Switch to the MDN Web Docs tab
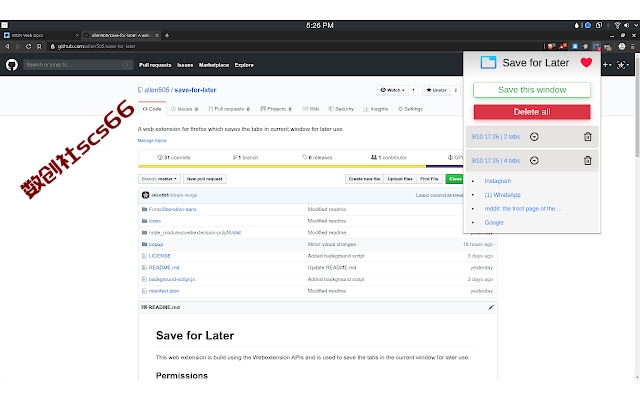Screen dimensions: 640x400 point(40,36)
